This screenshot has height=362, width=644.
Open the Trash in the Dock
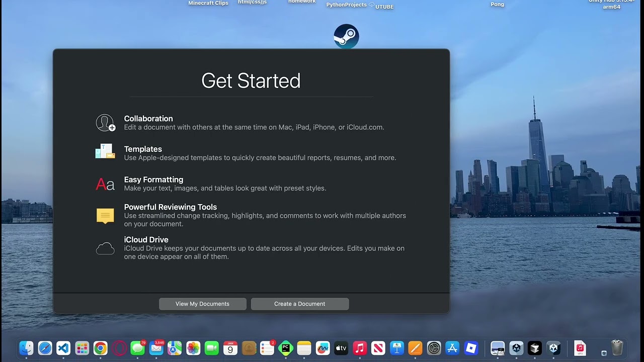[617, 348]
